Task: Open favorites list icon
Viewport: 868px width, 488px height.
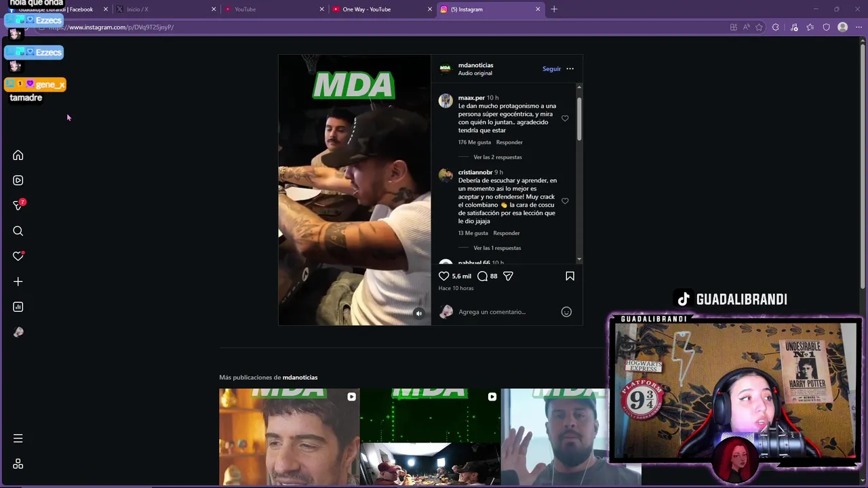Action: (810, 27)
